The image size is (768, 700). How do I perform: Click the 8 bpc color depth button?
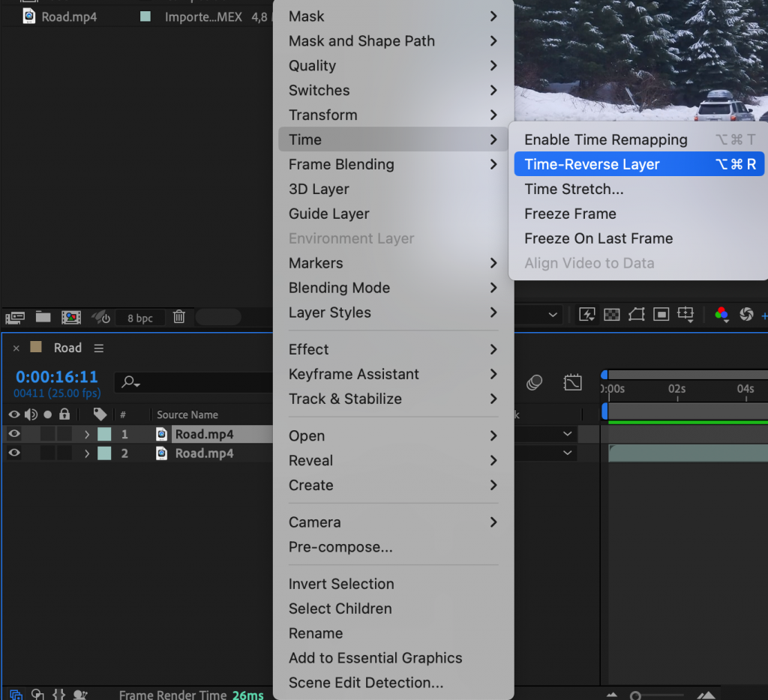click(x=140, y=318)
